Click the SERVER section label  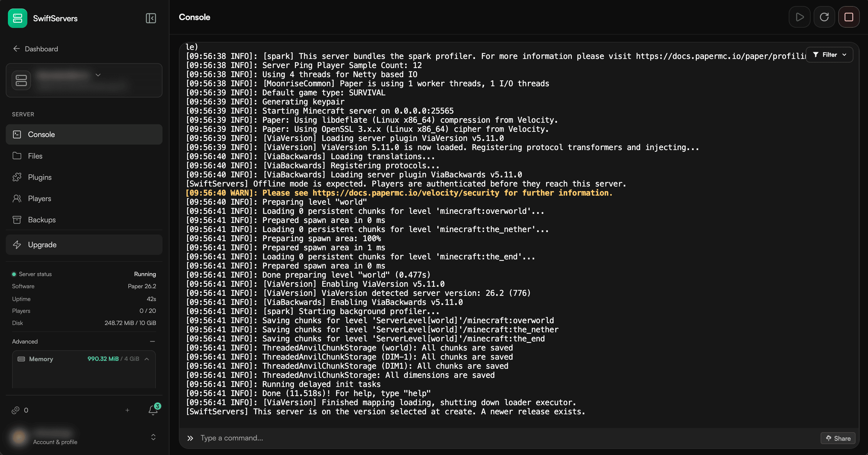(23, 114)
